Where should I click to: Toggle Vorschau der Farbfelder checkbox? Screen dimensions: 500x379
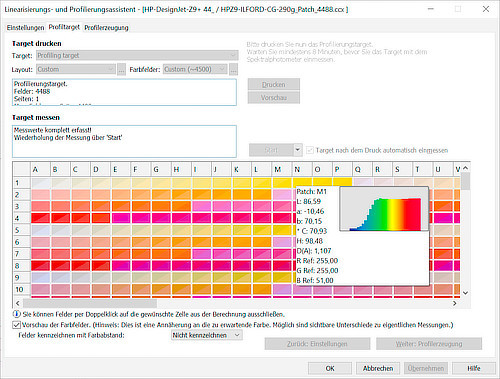click(16, 325)
